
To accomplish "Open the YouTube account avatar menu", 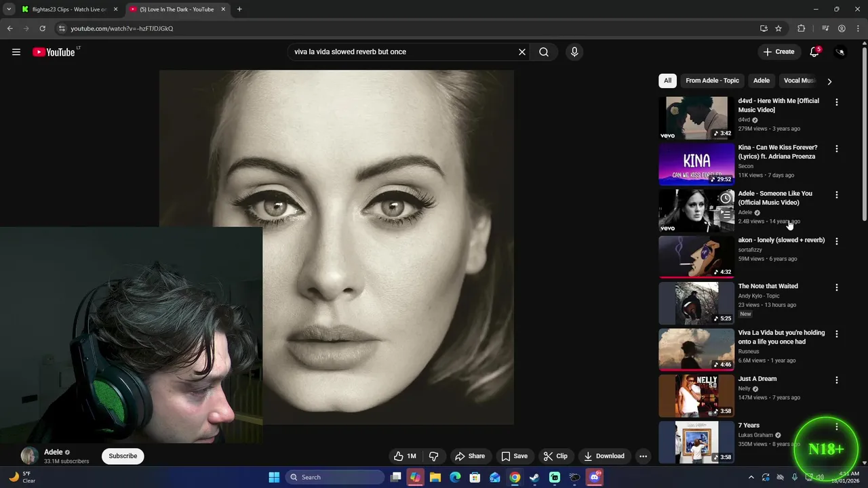I will point(840,52).
